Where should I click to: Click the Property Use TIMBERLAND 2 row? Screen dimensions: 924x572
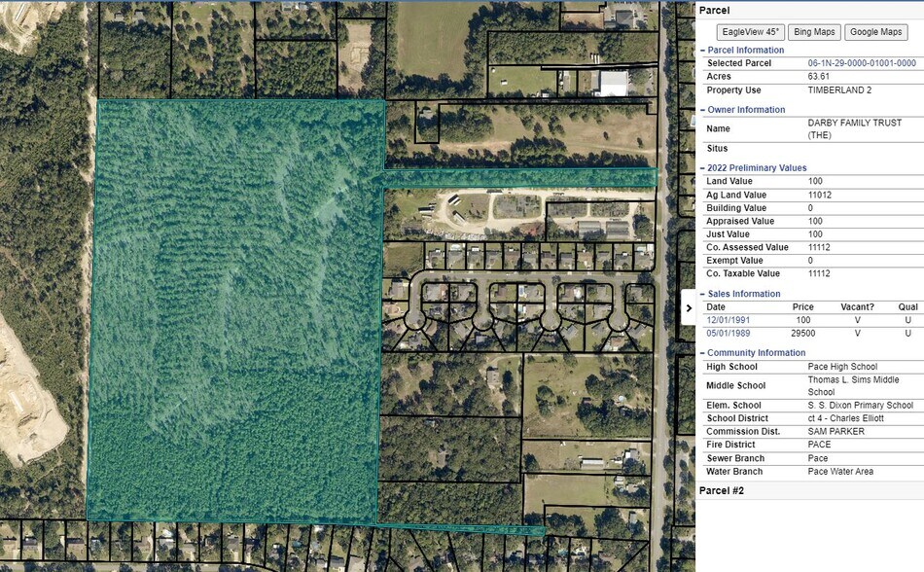click(x=809, y=90)
